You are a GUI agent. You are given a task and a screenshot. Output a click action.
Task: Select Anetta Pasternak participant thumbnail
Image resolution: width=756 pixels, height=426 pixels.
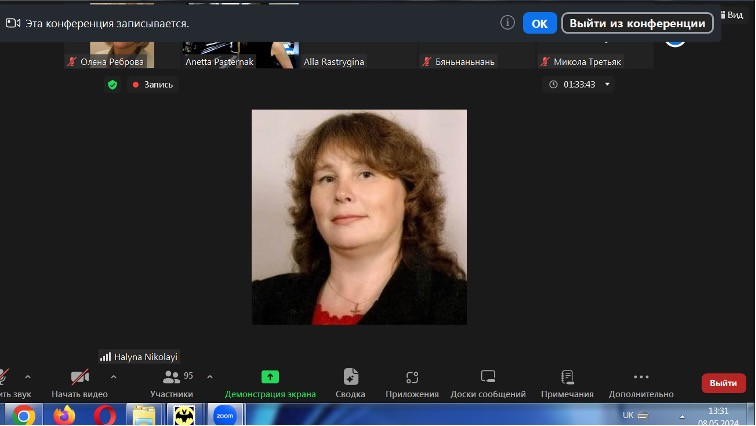point(241,54)
